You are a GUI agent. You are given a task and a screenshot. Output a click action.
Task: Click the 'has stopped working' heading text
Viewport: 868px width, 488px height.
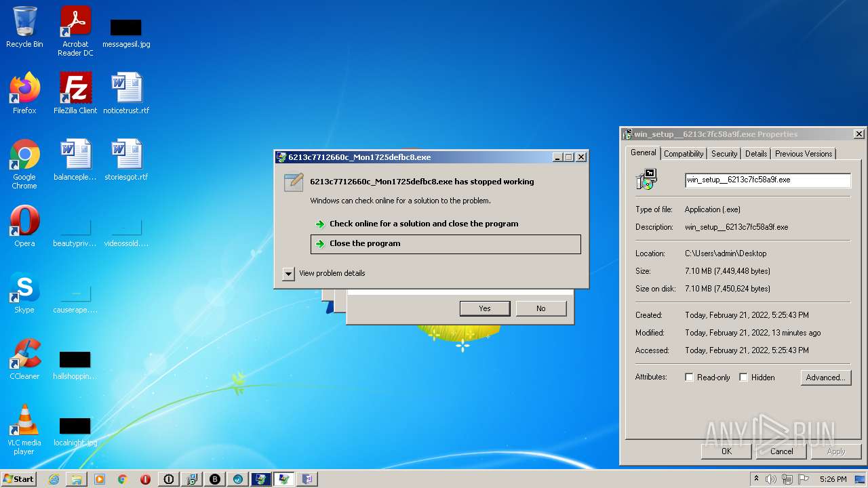pyautogui.click(x=422, y=182)
